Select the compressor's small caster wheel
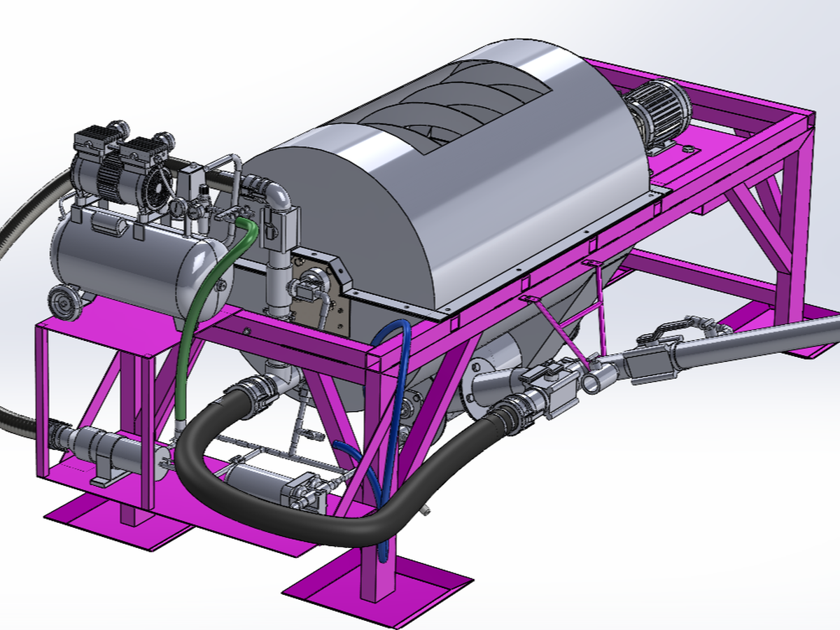The width and height of the screenshot is (840, 630). click(x=63, y=301)
